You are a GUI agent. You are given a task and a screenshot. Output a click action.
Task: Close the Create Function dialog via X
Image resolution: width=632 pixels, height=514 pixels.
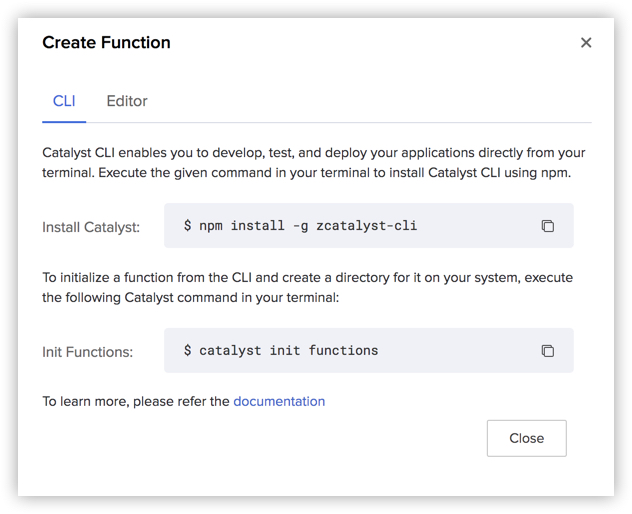pos(586,42)
